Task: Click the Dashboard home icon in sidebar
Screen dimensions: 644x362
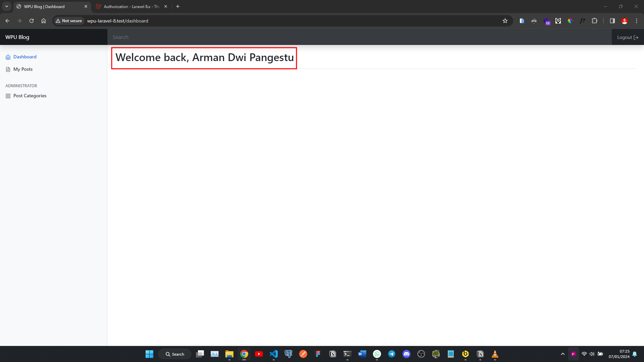Action: tap(8, 57)
